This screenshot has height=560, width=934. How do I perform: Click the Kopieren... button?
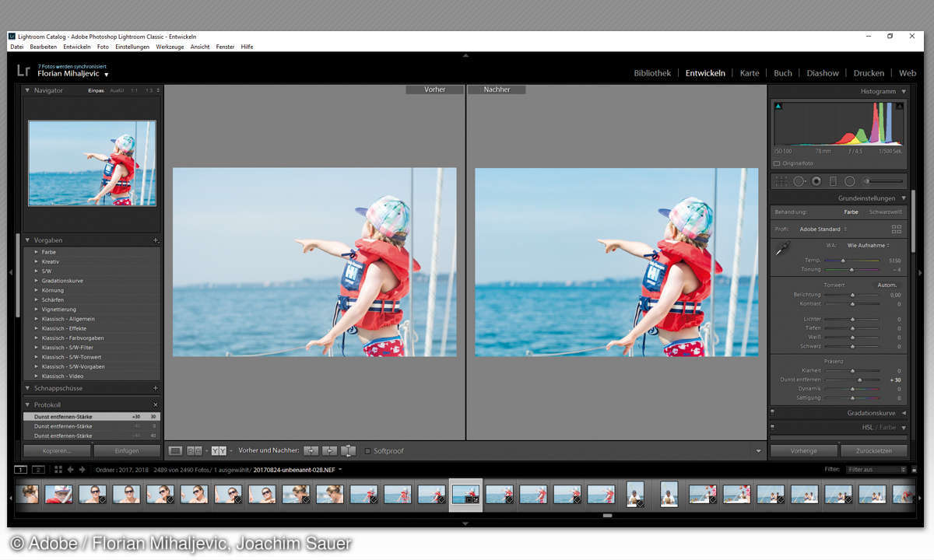click(57, 450)
